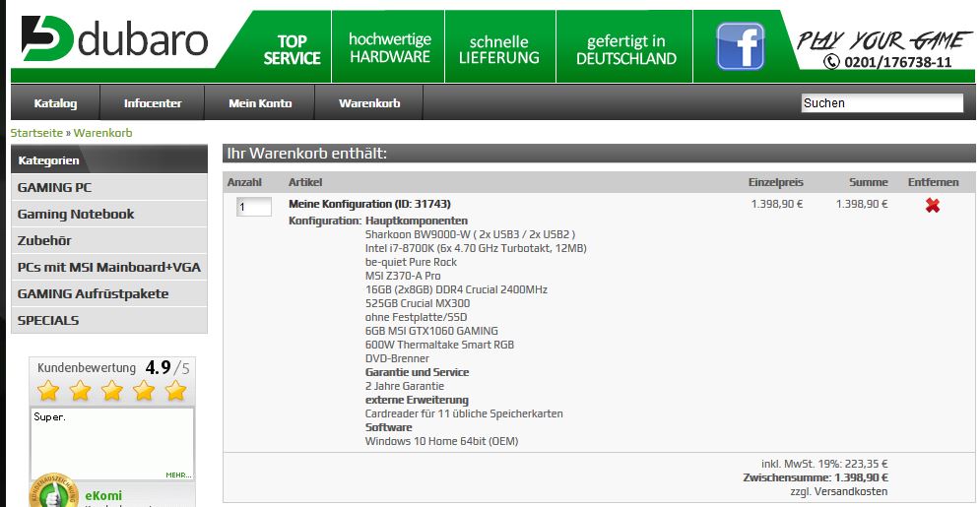Select GAMING PC category

pos(109,187)
